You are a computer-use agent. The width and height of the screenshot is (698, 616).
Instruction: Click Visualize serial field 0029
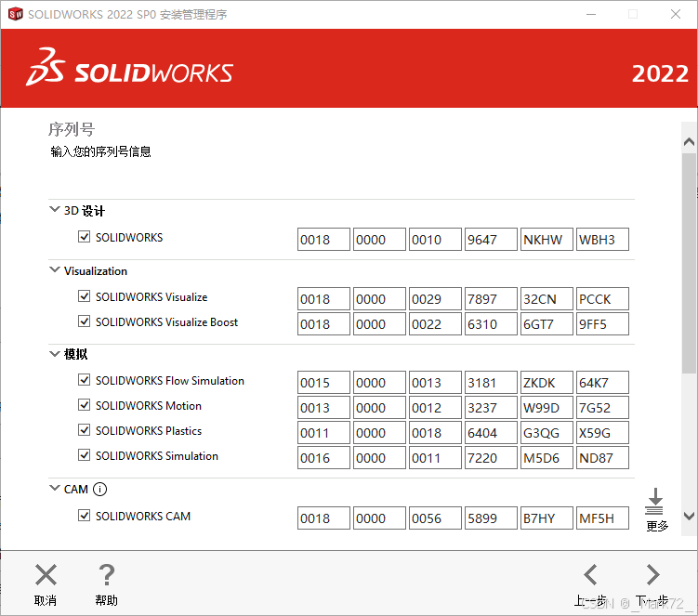[435, 298]
